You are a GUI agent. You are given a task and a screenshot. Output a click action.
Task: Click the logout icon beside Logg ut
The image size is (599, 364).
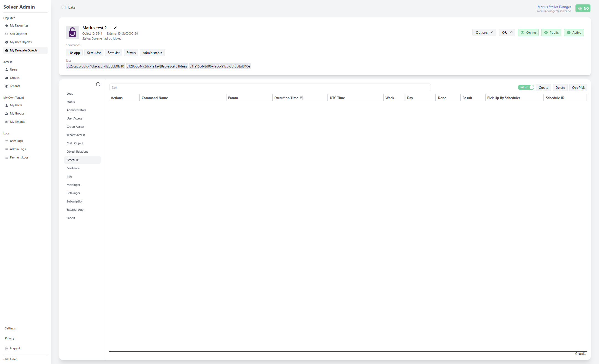(7, 349)
